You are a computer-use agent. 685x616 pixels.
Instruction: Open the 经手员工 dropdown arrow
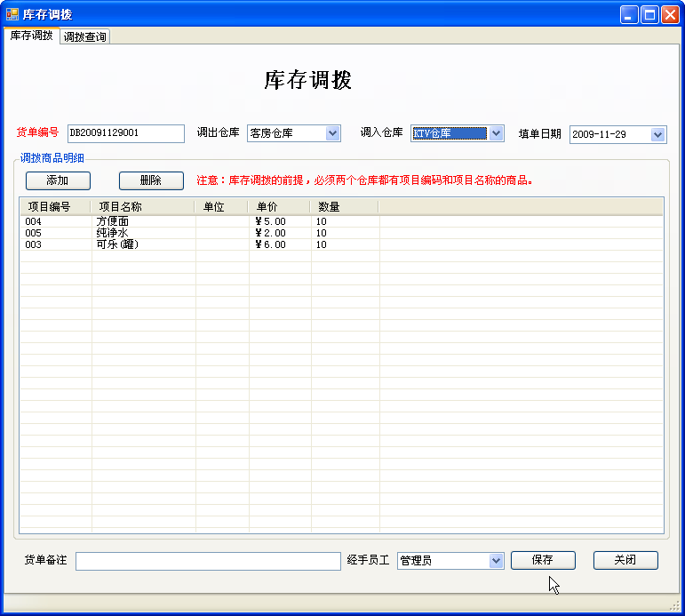tap(496, 561)
